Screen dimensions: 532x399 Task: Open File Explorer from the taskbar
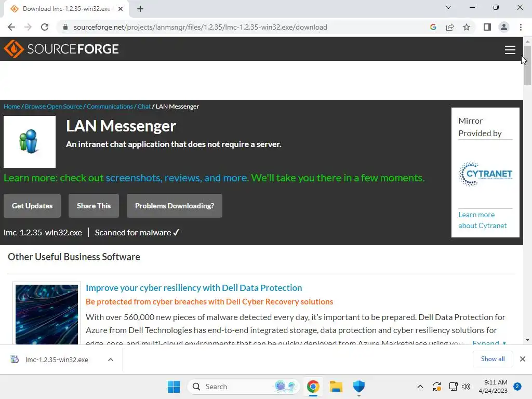(x=336, y=387)
